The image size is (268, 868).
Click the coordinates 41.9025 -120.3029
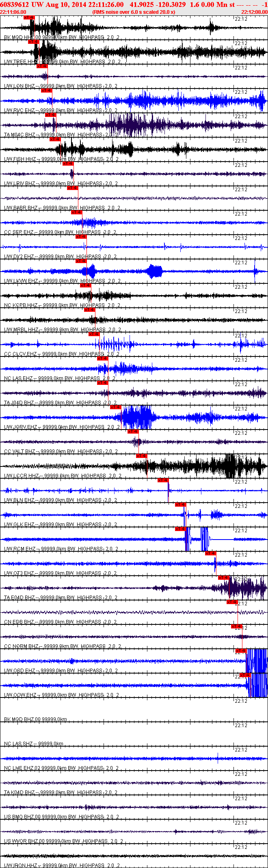pos(158,4)
